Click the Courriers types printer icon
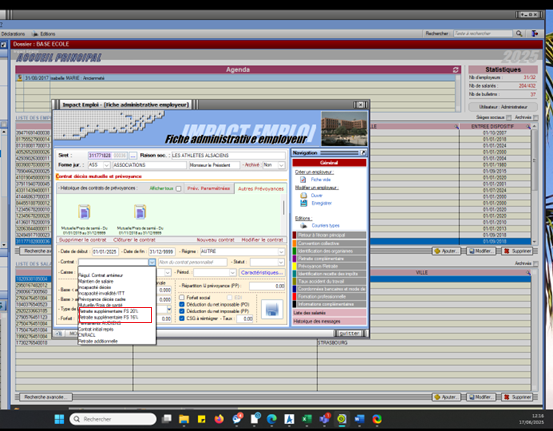 click(303, 226)
